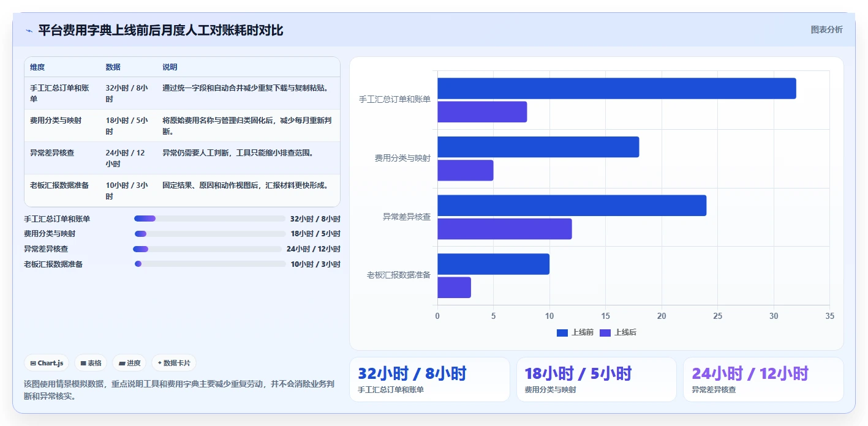This screenshot has height=426, width=868.
Task: Click the progress bar for 费用分类与映射
Action: coord(210,234)
